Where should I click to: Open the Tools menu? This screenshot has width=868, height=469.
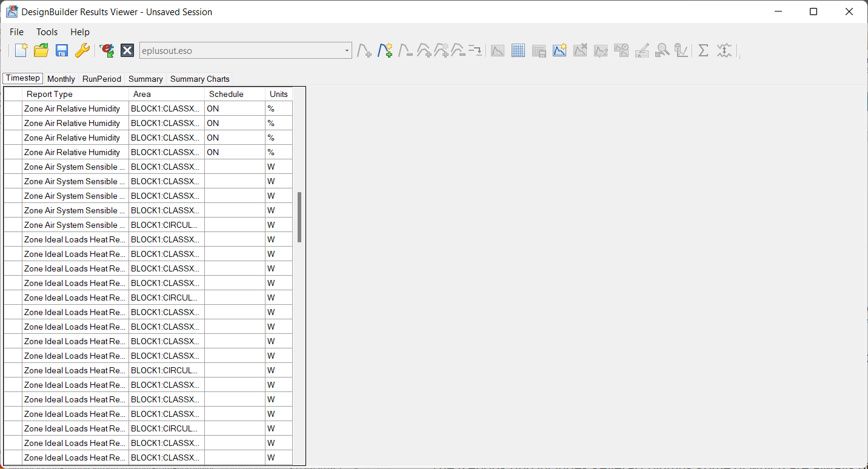tap(47, 32)
